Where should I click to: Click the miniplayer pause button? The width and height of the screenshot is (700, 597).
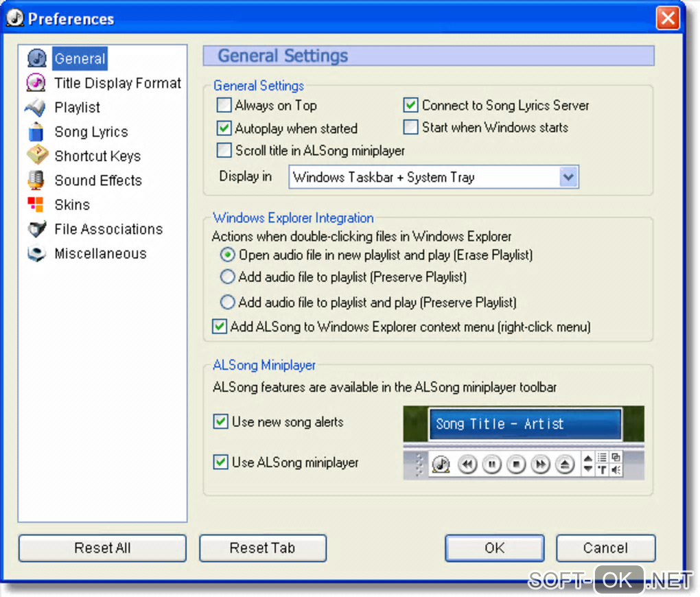click(x=491, y=465)
